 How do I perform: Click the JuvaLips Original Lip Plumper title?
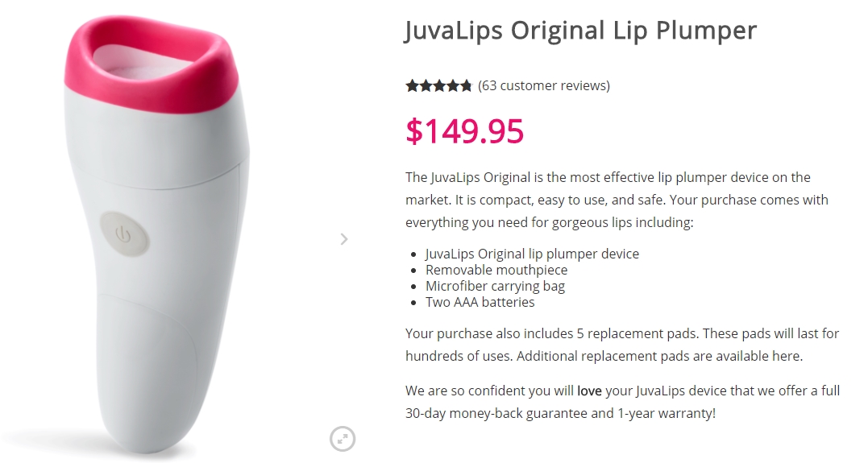[x=580, y=31]
